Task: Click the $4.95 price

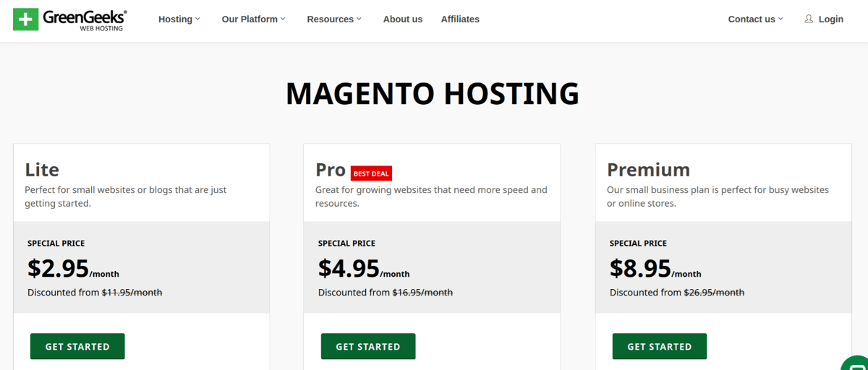Action: tap(349, 268)
